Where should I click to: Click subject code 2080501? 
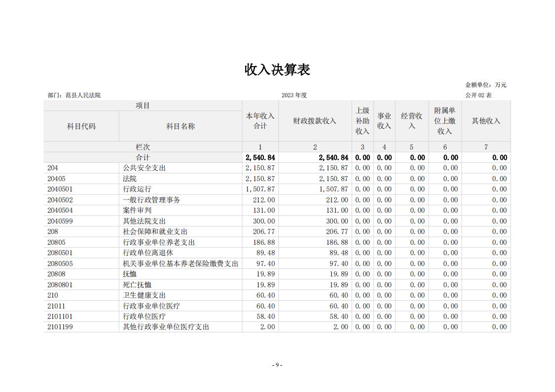(60, 253)
